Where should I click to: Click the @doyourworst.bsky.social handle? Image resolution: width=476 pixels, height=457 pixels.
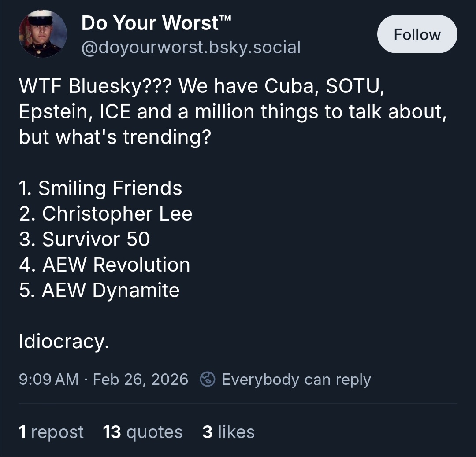191,47
